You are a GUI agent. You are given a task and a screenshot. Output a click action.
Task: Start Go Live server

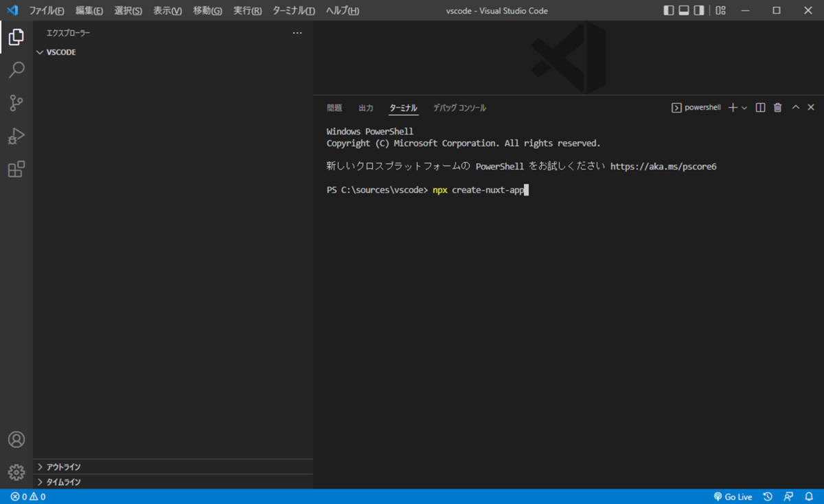point(733,496)
